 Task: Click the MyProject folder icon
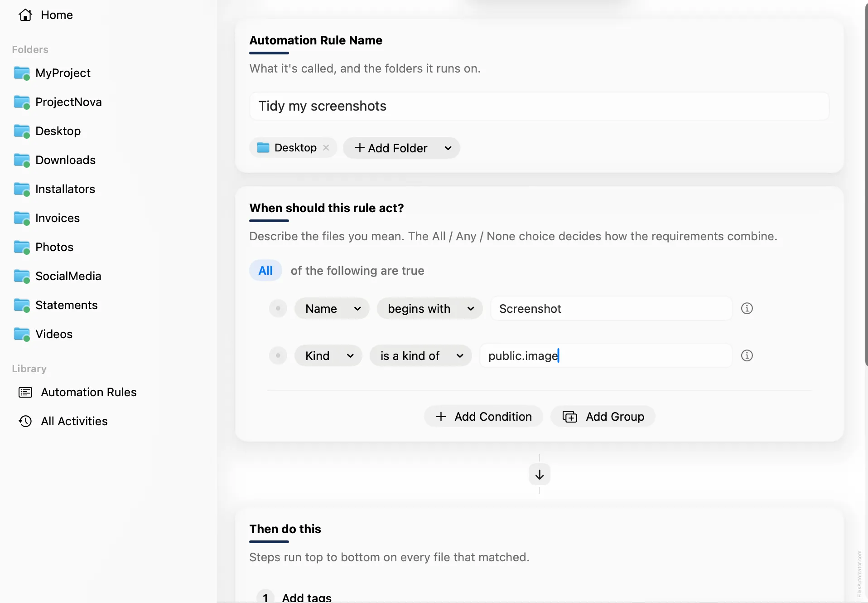tap(22, 73)
